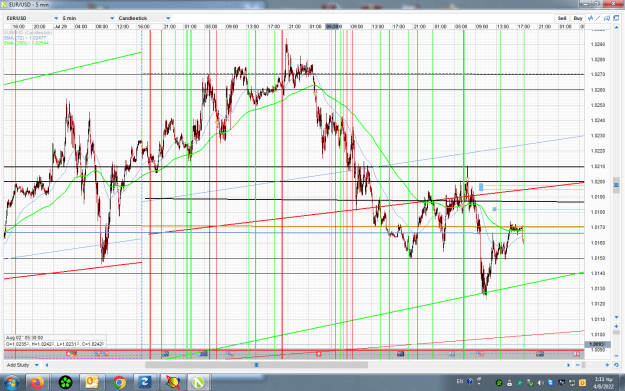The image size is (625, 391).
Task: Click the EUR/USD (Candlestick) legend label
Action: pyautogui.click(x=28, y=33)
